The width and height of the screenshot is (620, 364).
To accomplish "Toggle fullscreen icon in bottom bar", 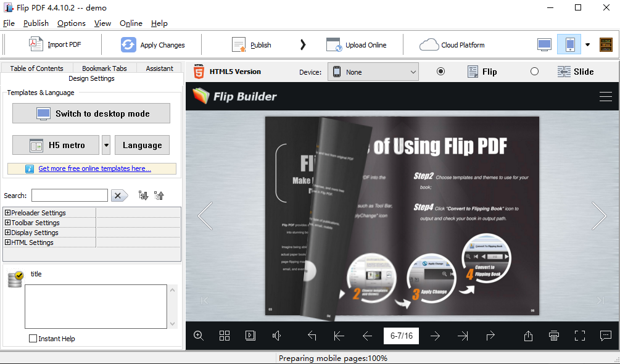I will point(580,336).
